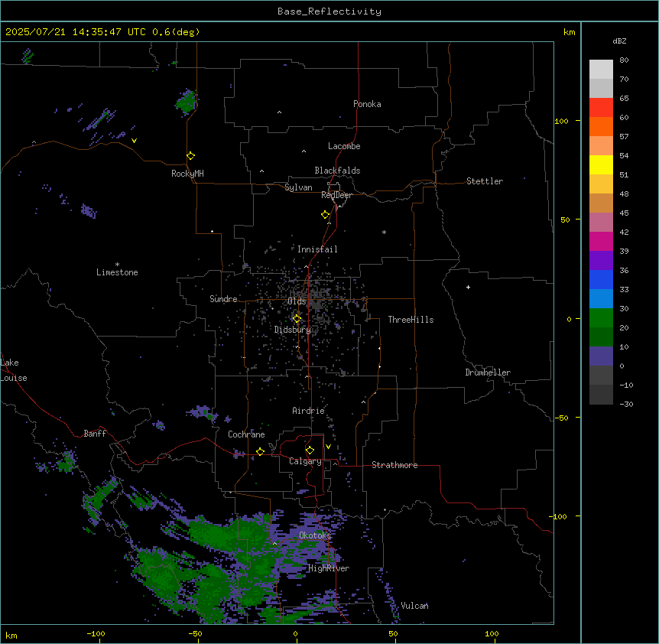Select the km unit label at bottom left
This screenshot has width=659, height=644.
pyautogui.click(x=11, y=635)
